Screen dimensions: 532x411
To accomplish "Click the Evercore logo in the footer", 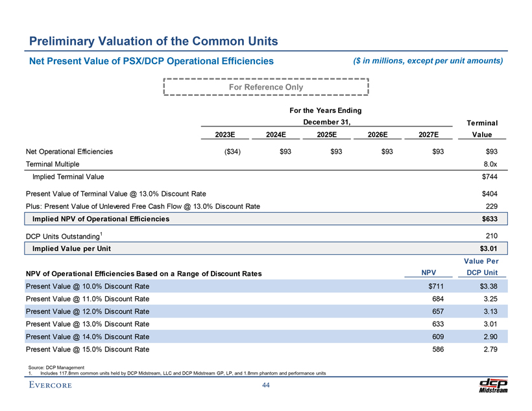I will (50, 386).
